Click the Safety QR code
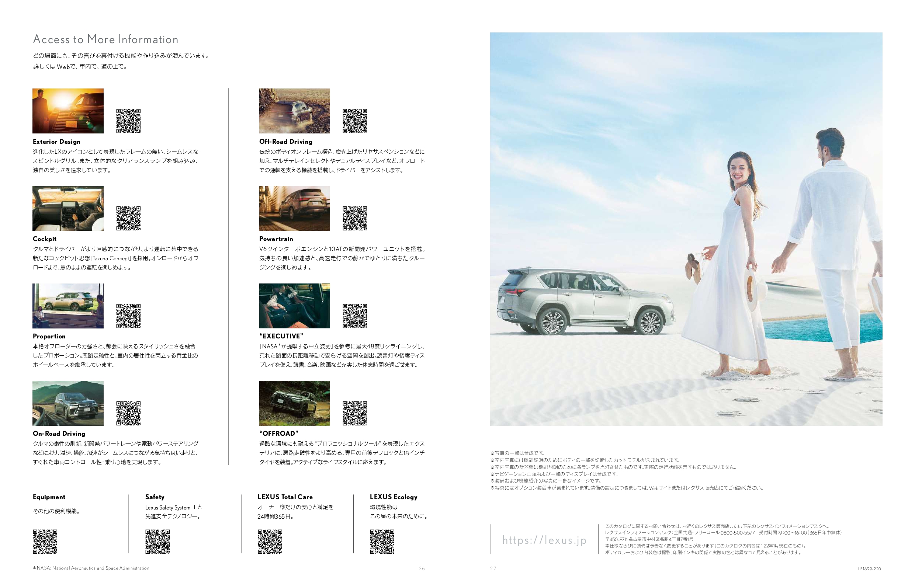The width and height of the screenshot is (915, 588). (x=157, y=542)
